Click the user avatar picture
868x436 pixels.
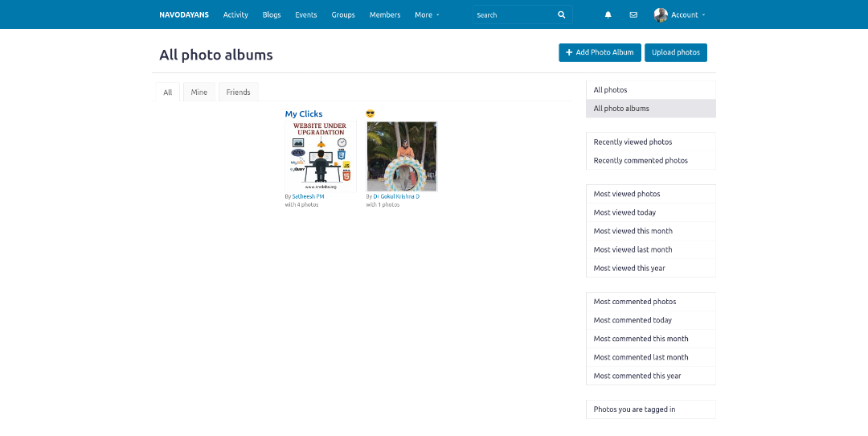coord(661,14)
